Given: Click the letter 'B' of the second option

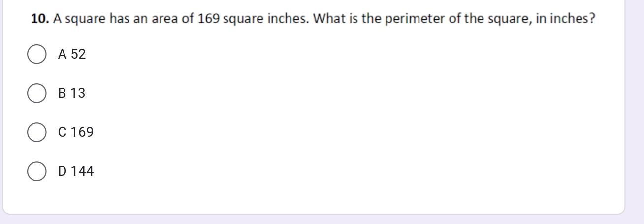Looking at the screenshot, I should click(x=62, y=93).
